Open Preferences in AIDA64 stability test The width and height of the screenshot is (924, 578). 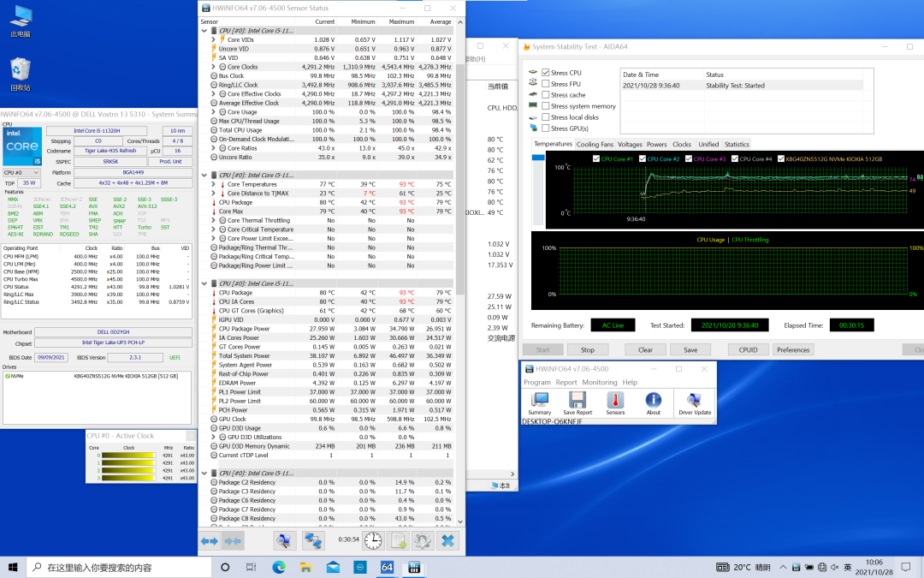click(x=793, y=349)
